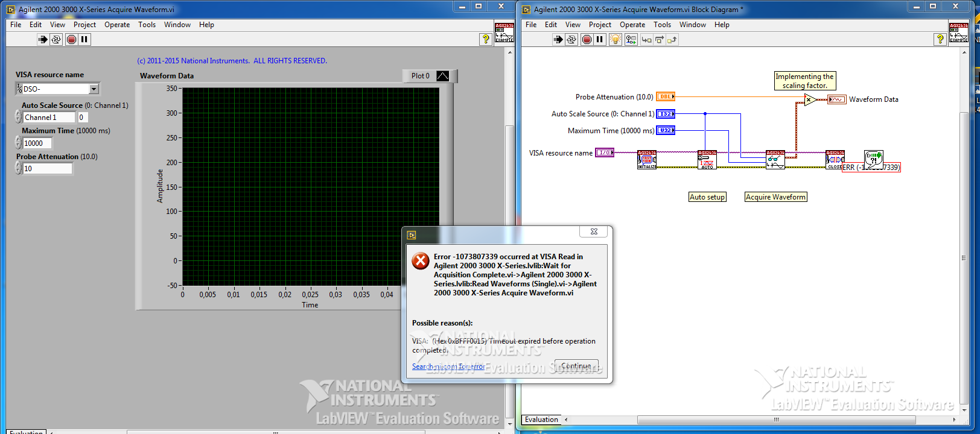Click Channel 1 ring control
The width and height of the screenshot is (980, 434).
pyautogui.click(x=49, y=117)
